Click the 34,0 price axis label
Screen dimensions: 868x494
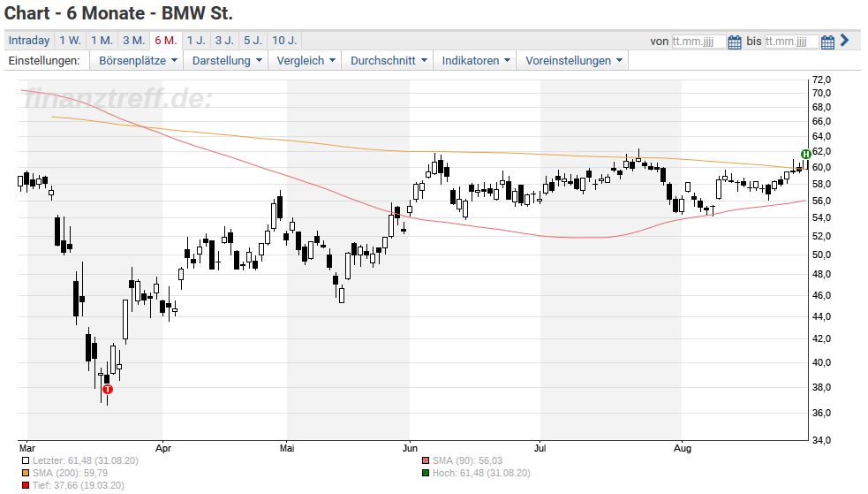[x=821, y=440]
